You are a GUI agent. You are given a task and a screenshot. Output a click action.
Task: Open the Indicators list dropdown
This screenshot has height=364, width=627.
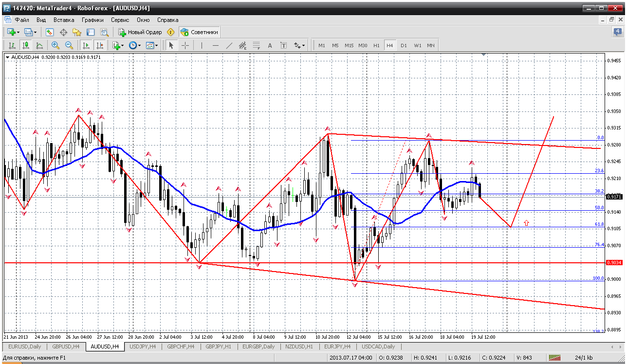tap(117, 45)
